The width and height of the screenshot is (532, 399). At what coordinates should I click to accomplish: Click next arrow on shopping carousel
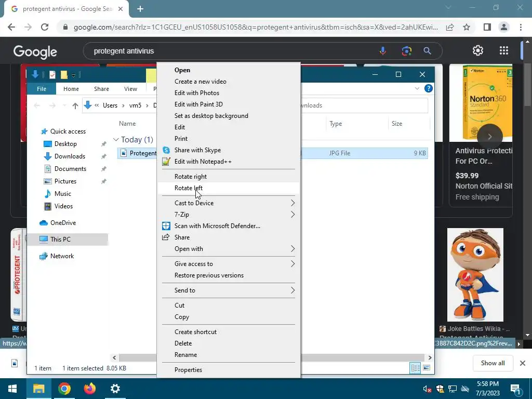(489, 137)
